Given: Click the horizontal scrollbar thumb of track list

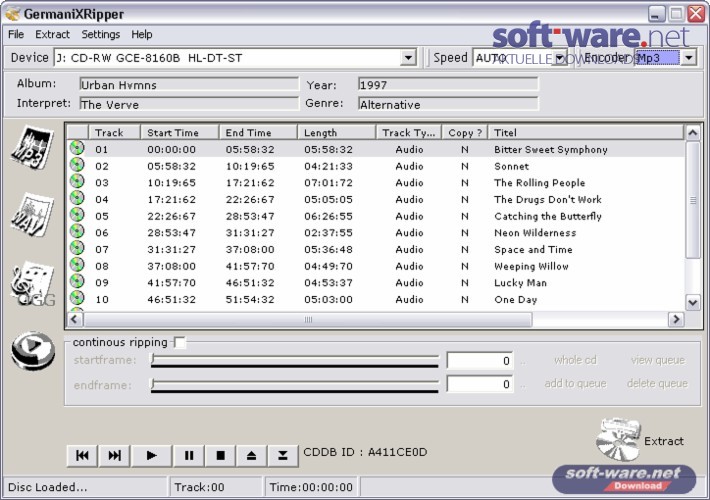Looking at the screenshot, I should coord(308,319).
